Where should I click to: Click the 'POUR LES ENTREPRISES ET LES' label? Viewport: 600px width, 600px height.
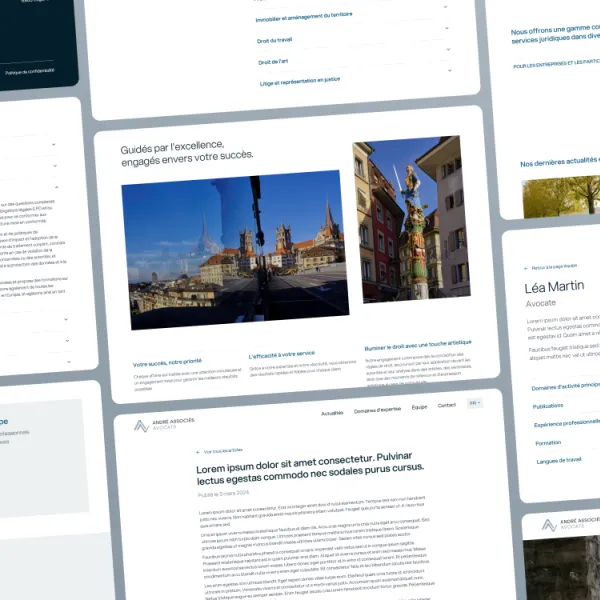(x=557, y=64)
